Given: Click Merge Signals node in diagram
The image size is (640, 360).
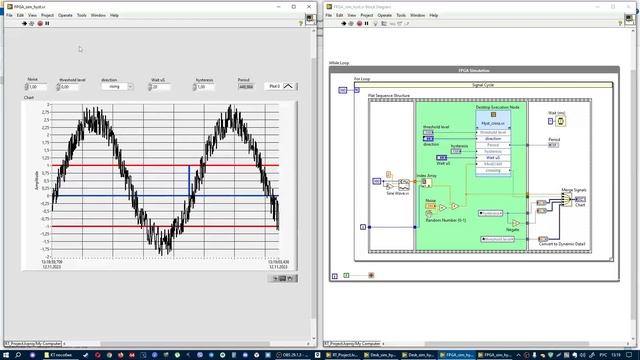Looking at the screenshot, I should [x=567, y=200].
